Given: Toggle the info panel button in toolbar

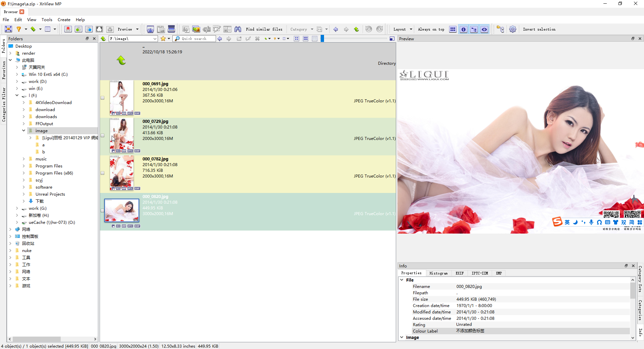Looking at the screenshot, I should point(464,30).
